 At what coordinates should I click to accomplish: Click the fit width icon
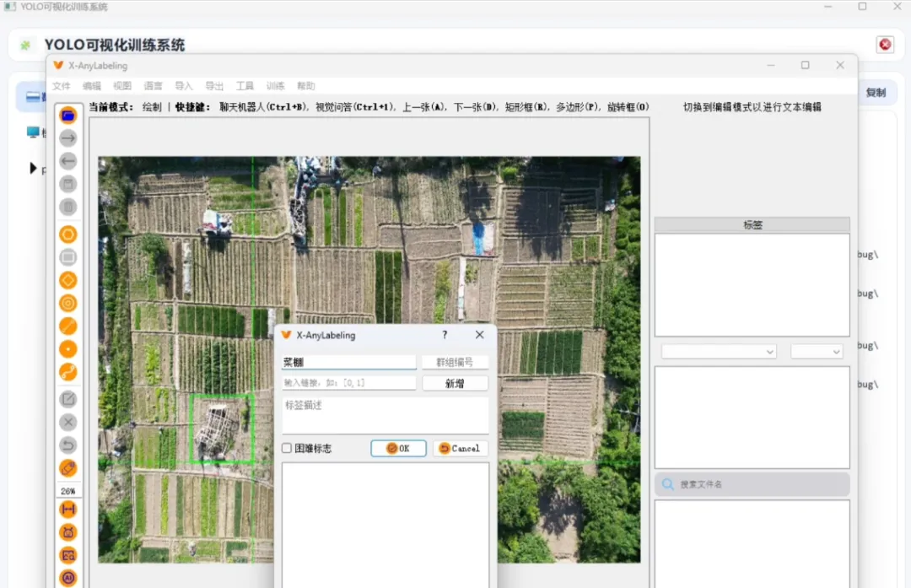pyautogui.click(x=68, y=510)
